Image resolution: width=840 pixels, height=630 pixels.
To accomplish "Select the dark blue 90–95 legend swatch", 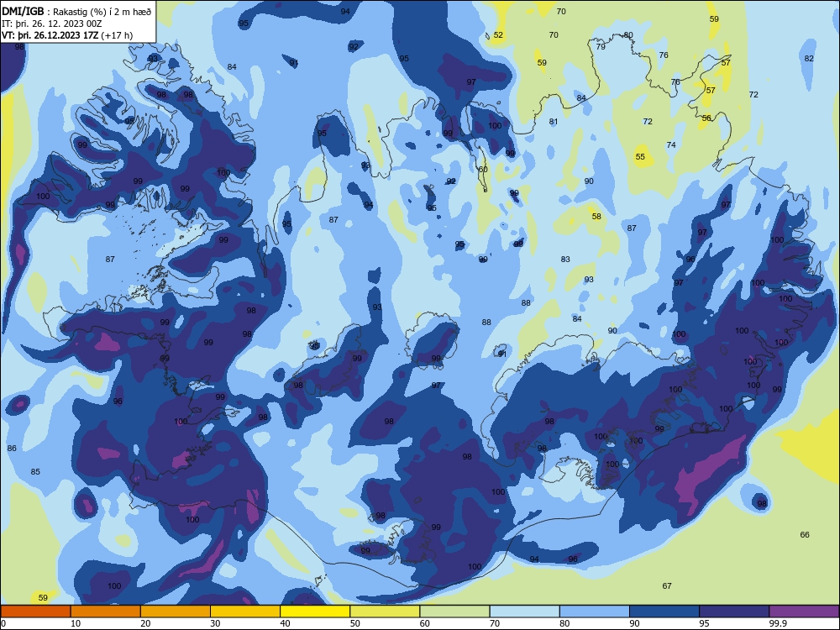I will 664,612.
